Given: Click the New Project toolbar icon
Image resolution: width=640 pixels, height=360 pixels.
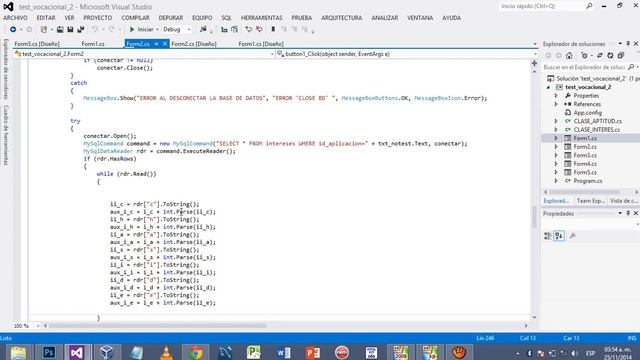Looking at the screenshot, I should tap(44, 29).
